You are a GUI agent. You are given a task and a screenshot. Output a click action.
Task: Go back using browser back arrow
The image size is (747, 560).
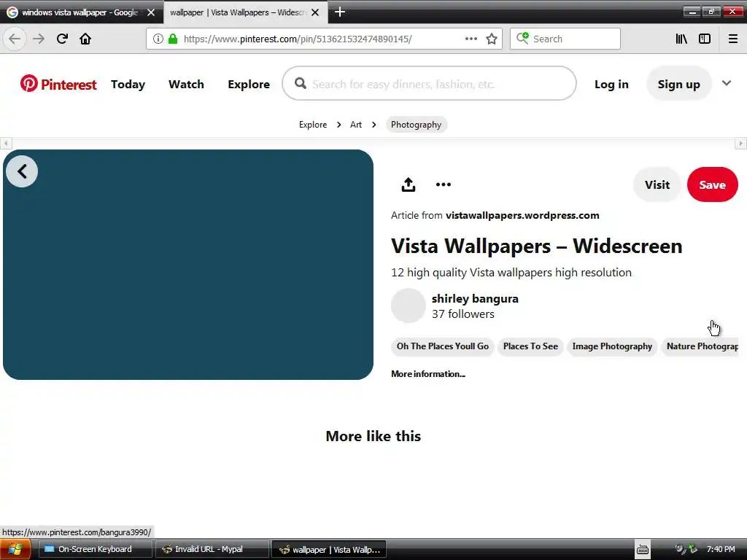[15, 39]
